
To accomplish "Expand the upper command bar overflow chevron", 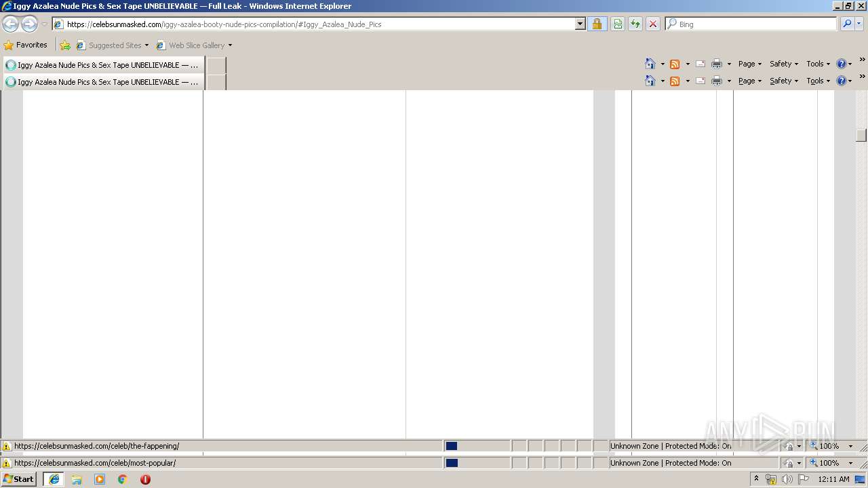I will 862,60.
